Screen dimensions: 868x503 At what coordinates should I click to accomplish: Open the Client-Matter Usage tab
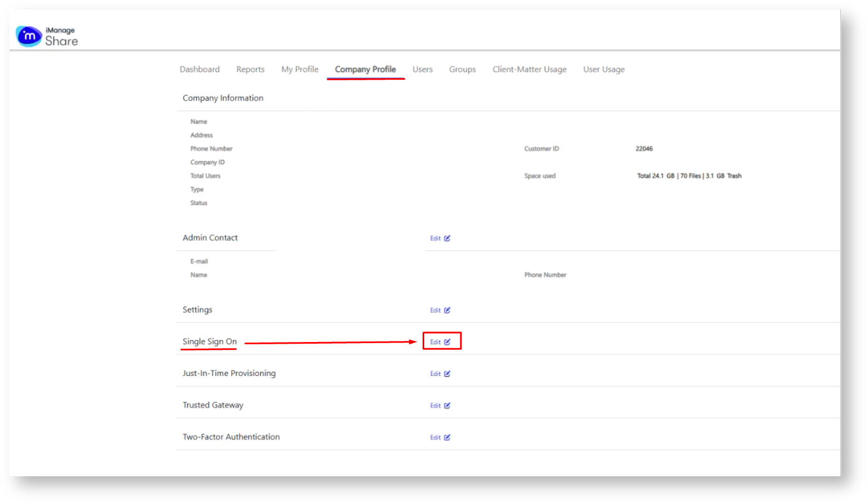coord(529,70)
